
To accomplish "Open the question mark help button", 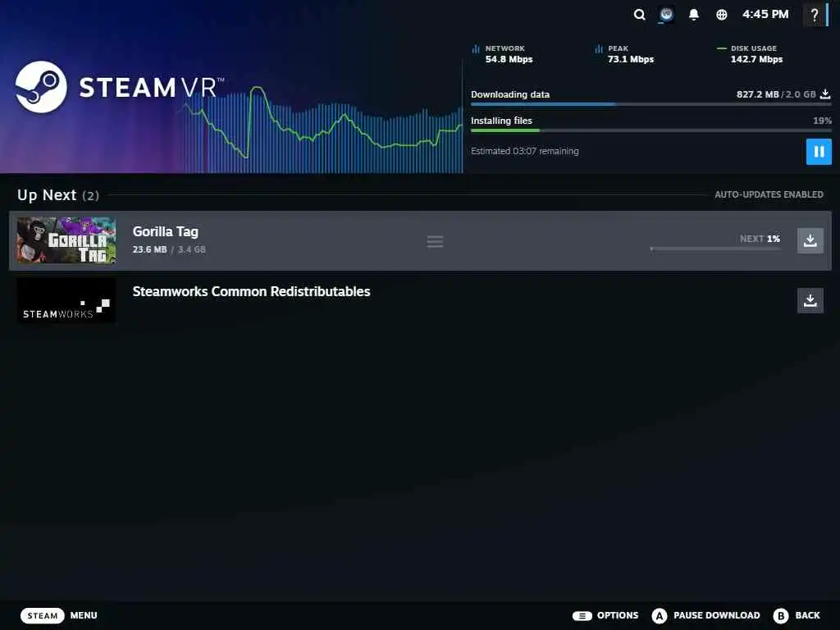I will (x=815, y=15).
